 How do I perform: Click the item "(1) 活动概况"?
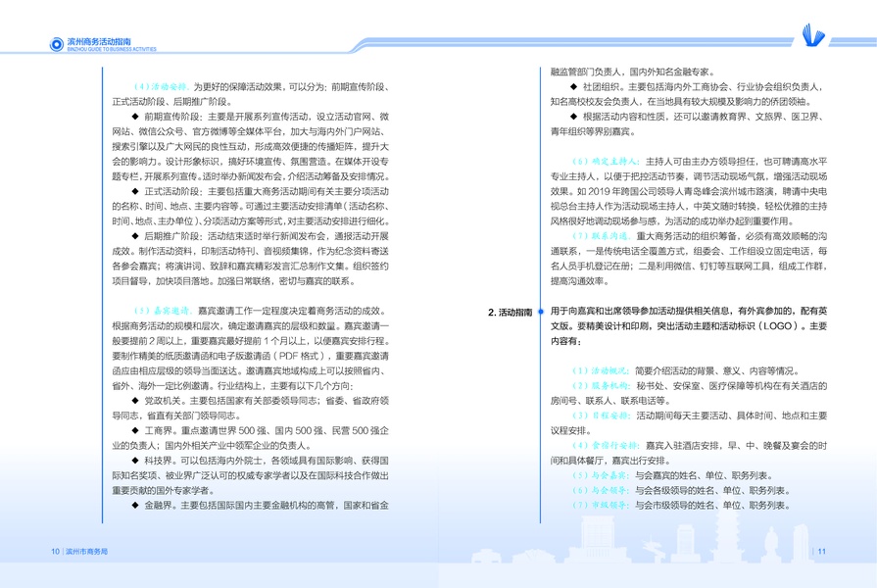[x=601, y=370]
